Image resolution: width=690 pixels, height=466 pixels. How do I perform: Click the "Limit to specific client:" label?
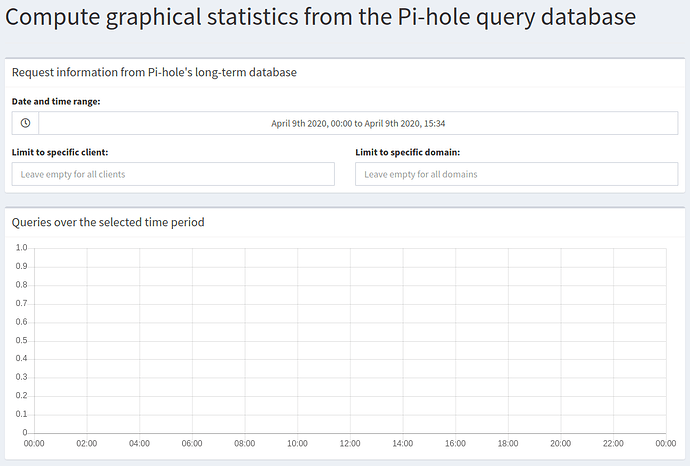pyautogui.click(x=60, y=152)
